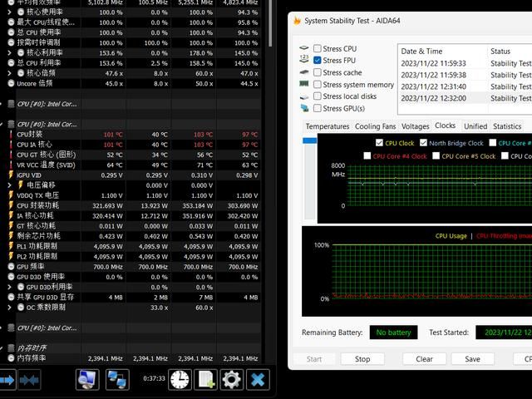Expand the 核心使用率 row

[9, 12]
